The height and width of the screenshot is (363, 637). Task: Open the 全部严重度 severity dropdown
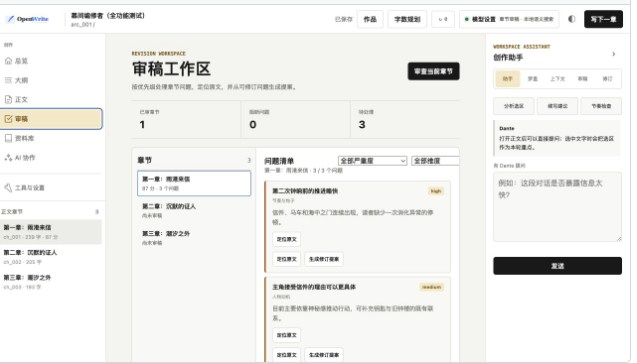pos(372,161)
